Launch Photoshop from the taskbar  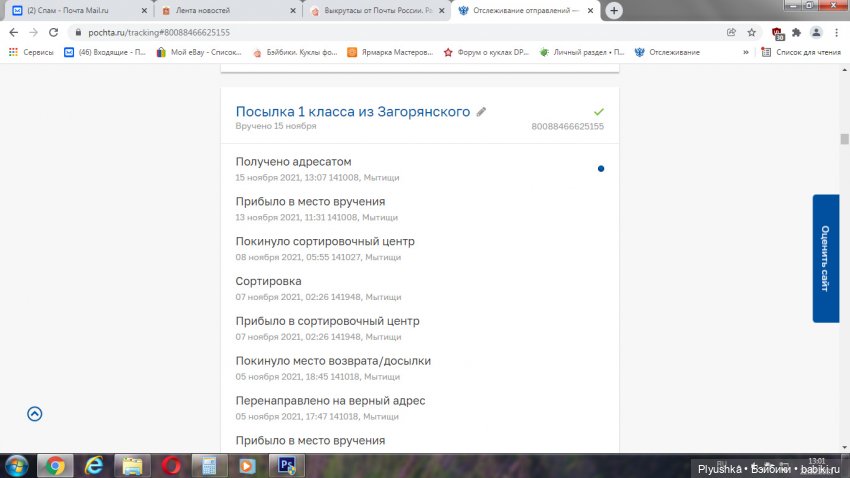pos(288,465)
